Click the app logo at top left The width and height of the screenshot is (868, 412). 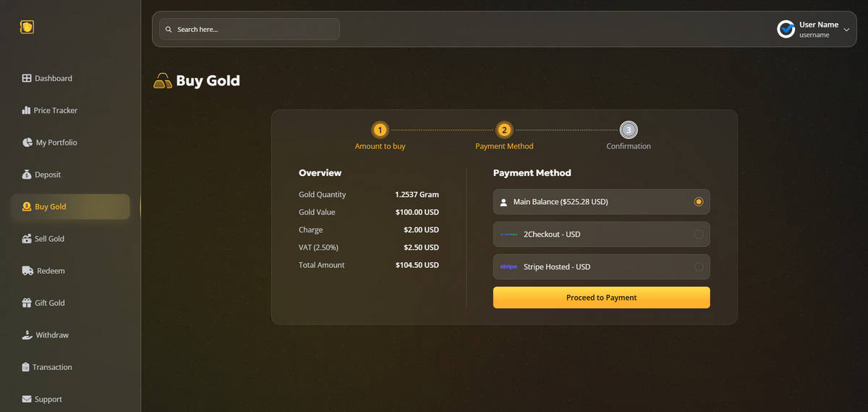pos(27,28)
